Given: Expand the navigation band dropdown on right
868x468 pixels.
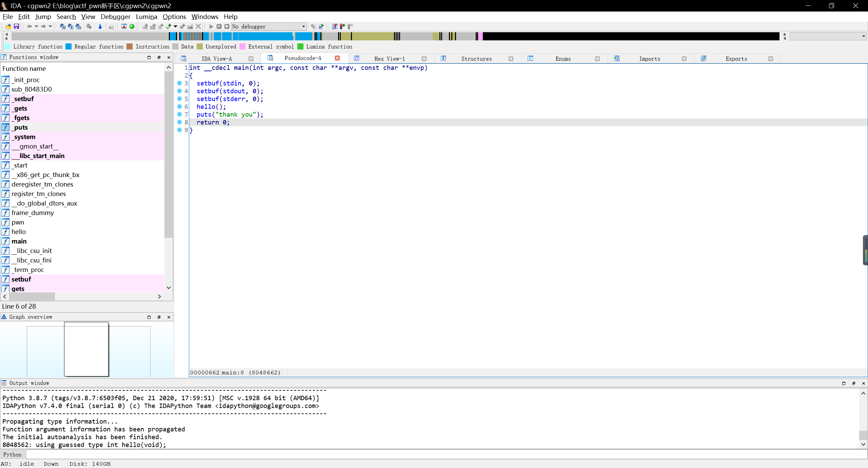Looking at the screenshot, I should pos(863,36).
